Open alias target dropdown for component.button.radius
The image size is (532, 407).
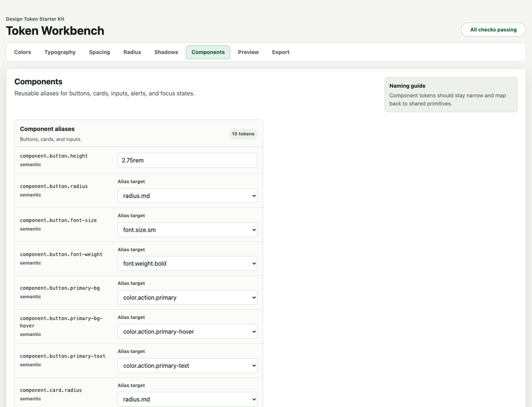click(x=187, y=196)
